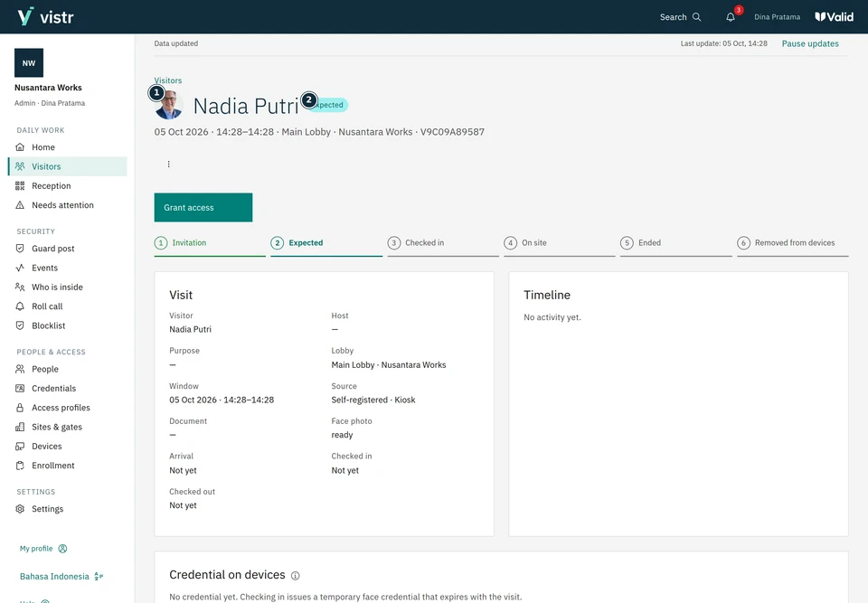Click the Valid brand logo
This screenshot has width=868, height=603.
(834, 17)
